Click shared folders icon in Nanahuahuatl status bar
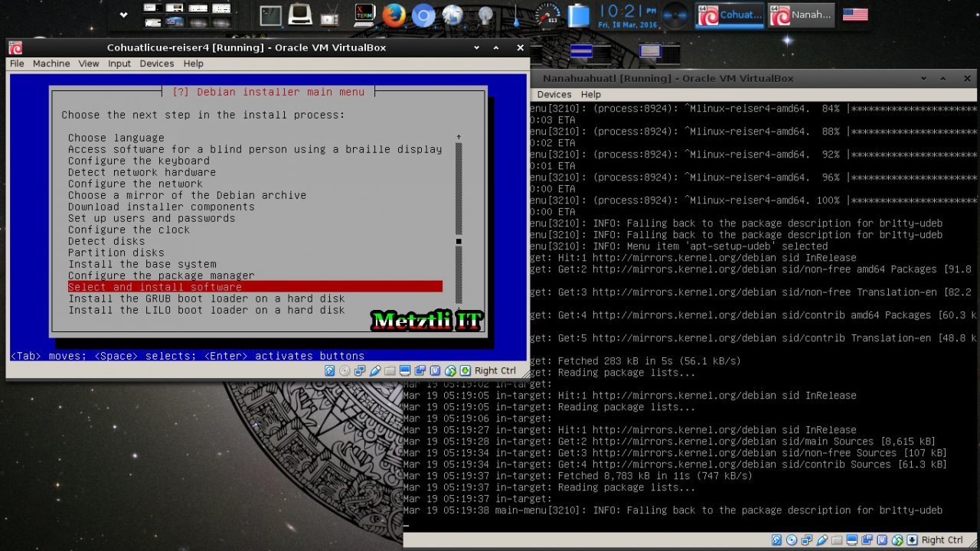980x551 pixels. click(x=837, y=540)
